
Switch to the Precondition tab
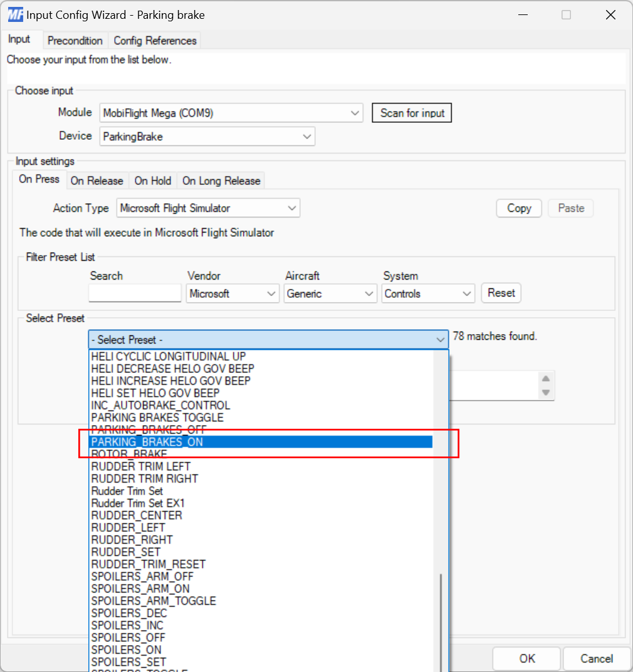point(75,40)
